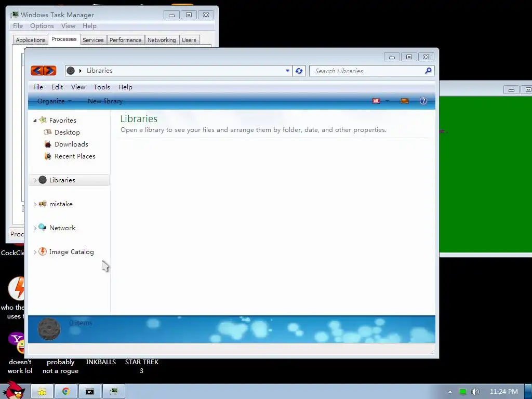Click the breadcrumb arrow before Libraries
This screenshot has height=399, width=532.
click(81, 71)
